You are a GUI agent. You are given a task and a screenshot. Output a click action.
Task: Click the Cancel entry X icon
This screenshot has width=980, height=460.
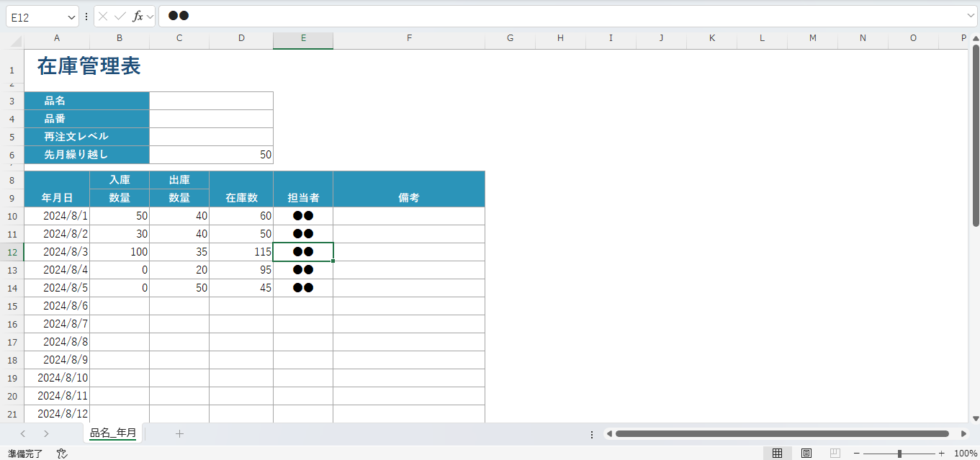tap(103, 17)
